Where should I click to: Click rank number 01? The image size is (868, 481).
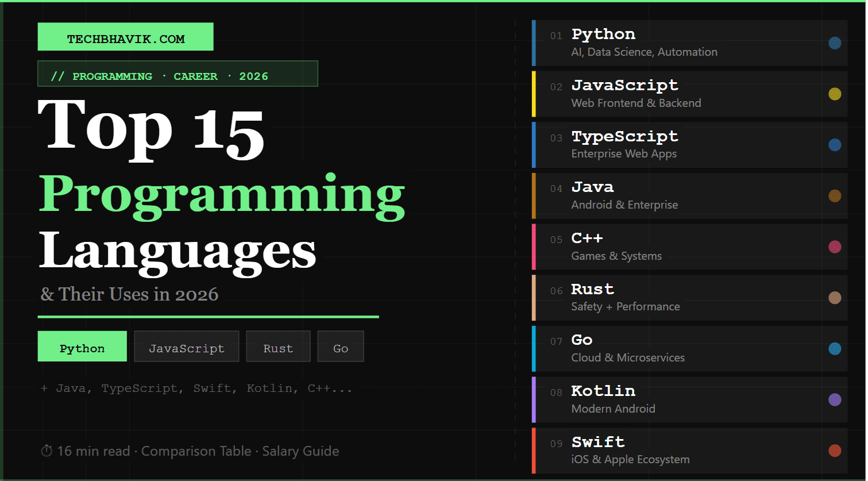tap(556, 36)
